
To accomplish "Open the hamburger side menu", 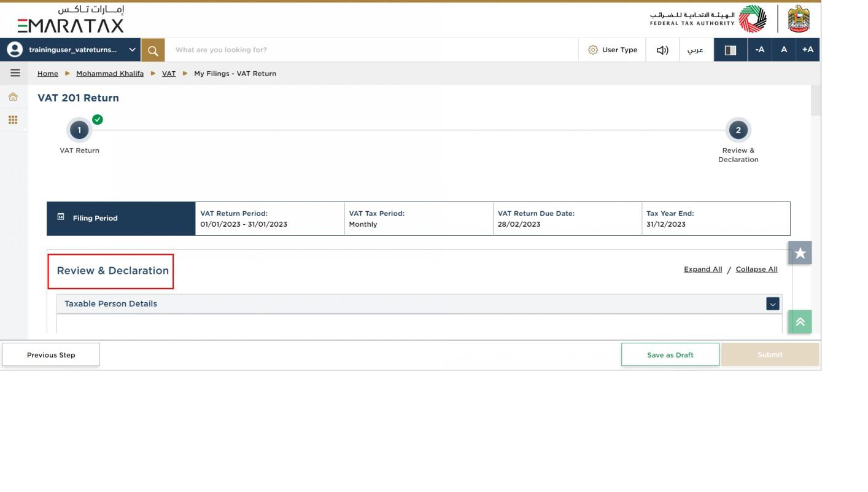I will click(15, 73).
